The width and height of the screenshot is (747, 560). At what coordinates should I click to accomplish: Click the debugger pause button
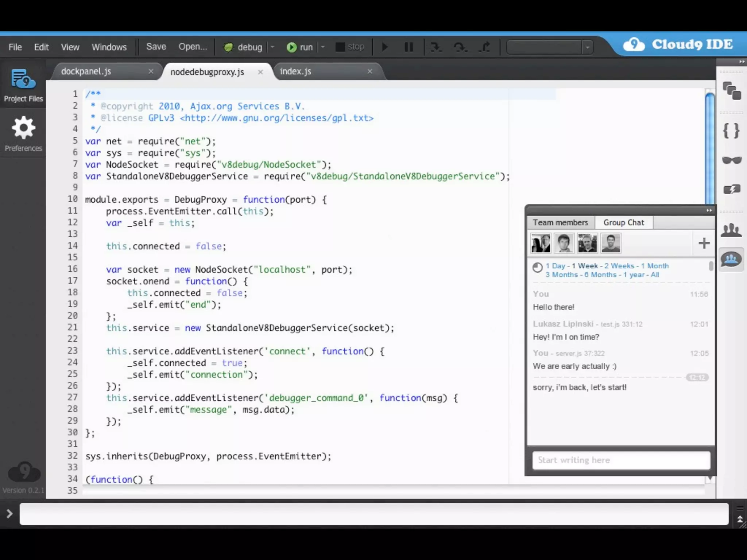point(409,47)
